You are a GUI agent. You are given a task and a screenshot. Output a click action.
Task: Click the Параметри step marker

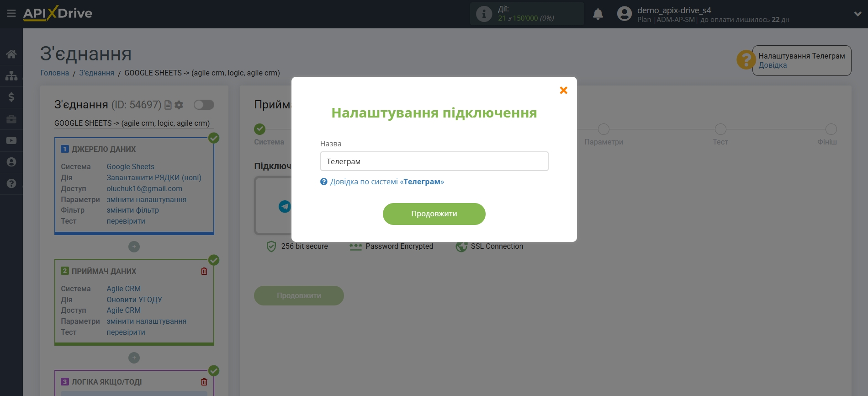point(603,129)
